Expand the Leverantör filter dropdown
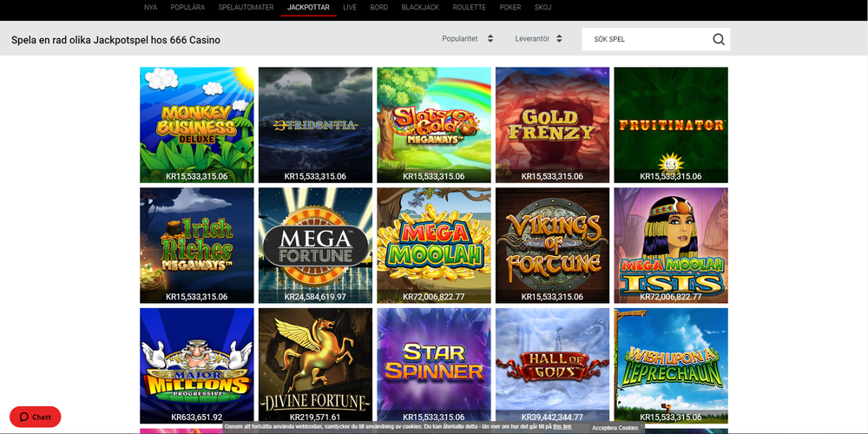This screenshot has width=868, height=434. click(539, 39)
